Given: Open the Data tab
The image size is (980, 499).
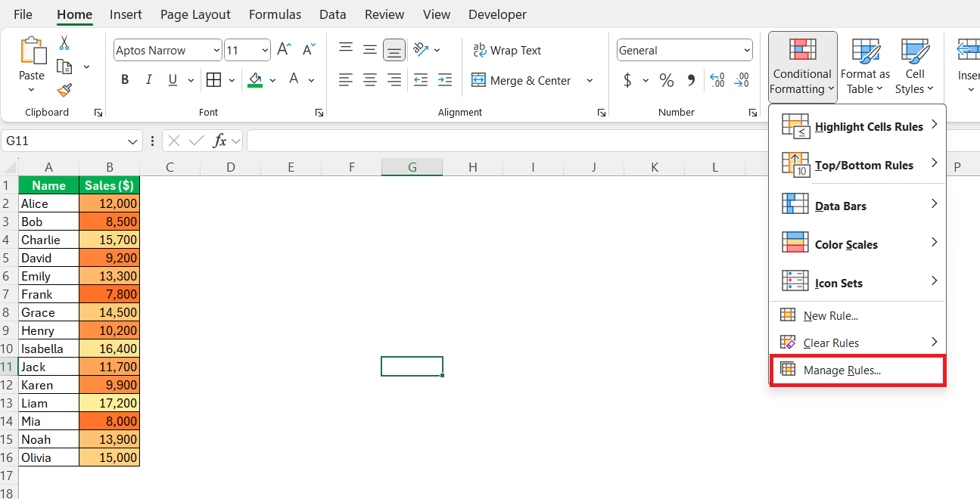Looking at the screenshot, I should pyautogui.click(x=333, y=14).
